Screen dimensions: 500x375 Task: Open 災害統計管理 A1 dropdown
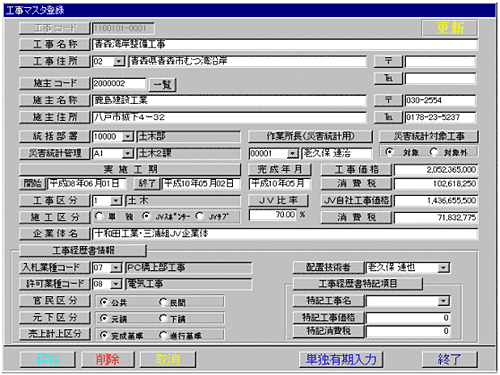coord(128,153)
